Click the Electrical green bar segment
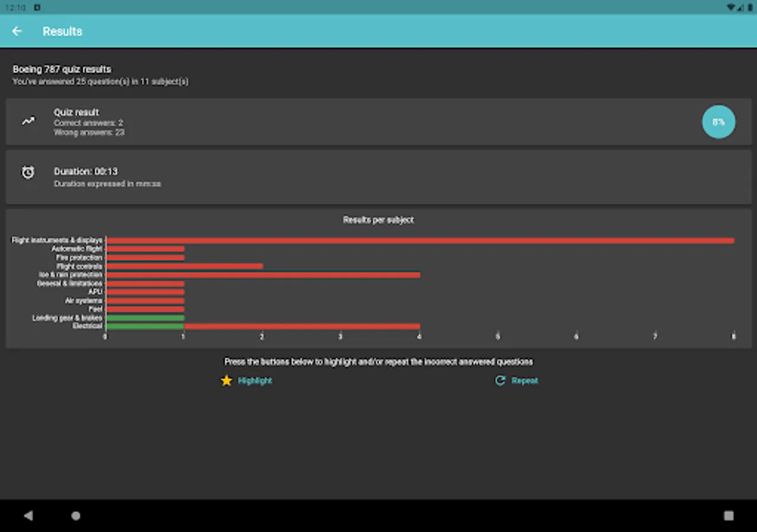Image resolution: width=757 pixels, height=532 pixels. pos(145,326)
